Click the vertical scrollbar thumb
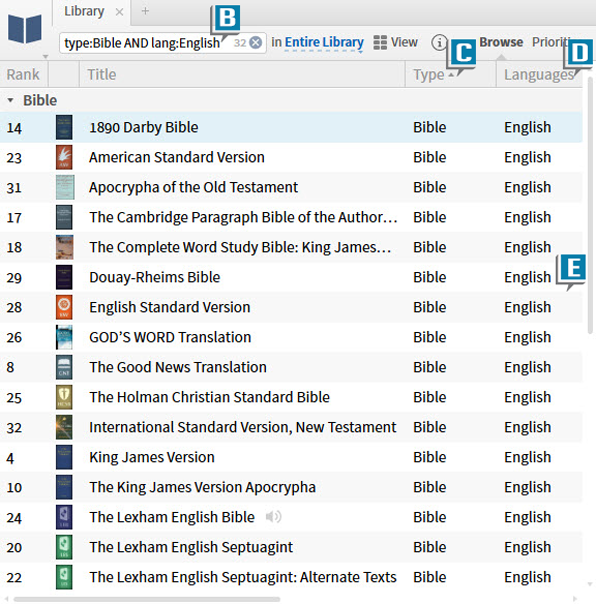Screen dimensions: 596x604 click(590, 205)
